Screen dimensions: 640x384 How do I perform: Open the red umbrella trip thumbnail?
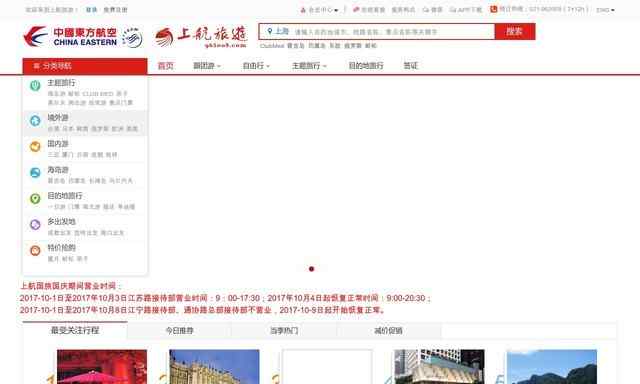[102, 366]
